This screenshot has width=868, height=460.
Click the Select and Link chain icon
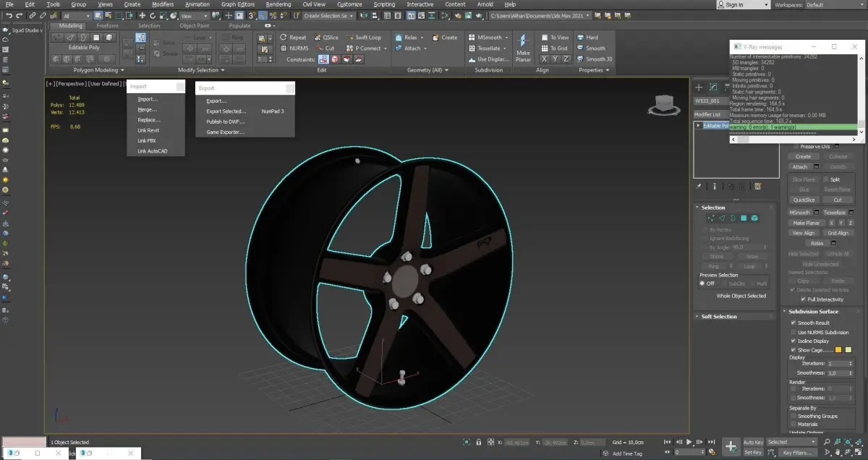pyautogui.click(x=33, y=15)
